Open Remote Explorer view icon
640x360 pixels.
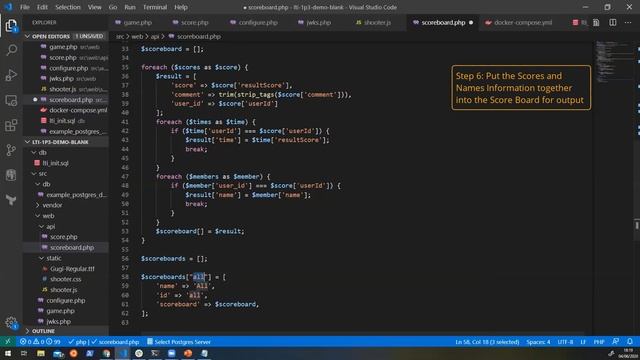pyautogui.click(x=11, y=100)
